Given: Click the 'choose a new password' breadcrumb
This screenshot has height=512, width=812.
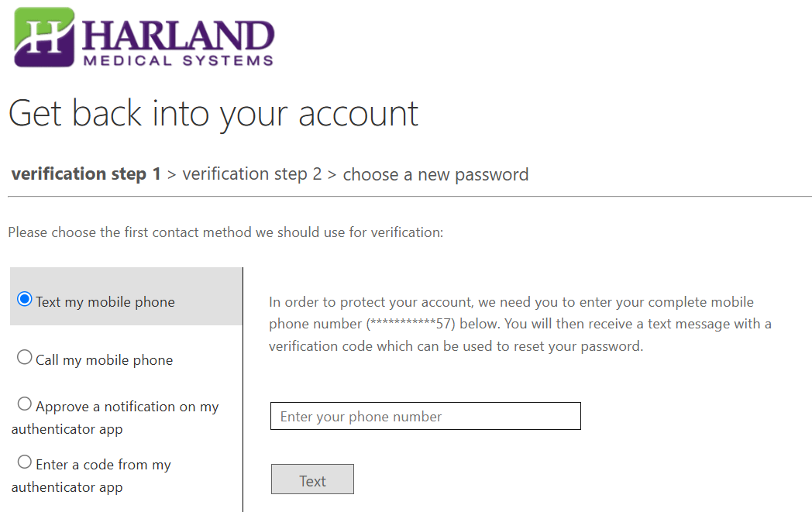Looking at the screenshot, I should click(x=435, y=174).
